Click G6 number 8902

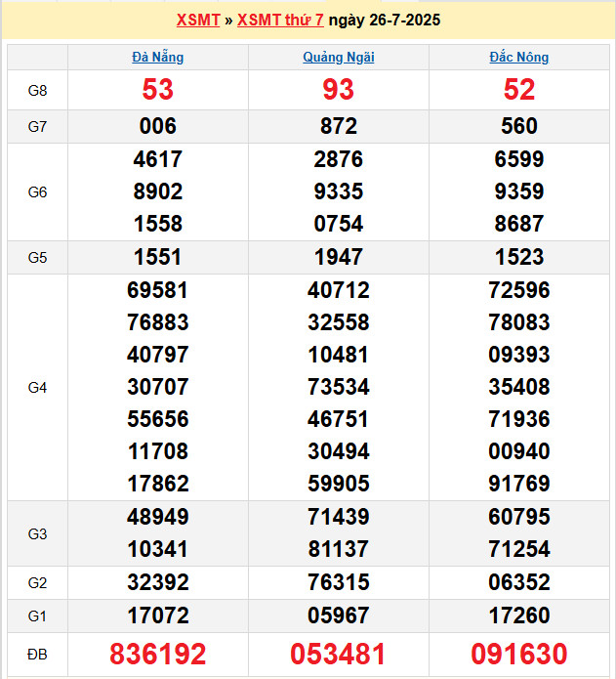point(158,191)
